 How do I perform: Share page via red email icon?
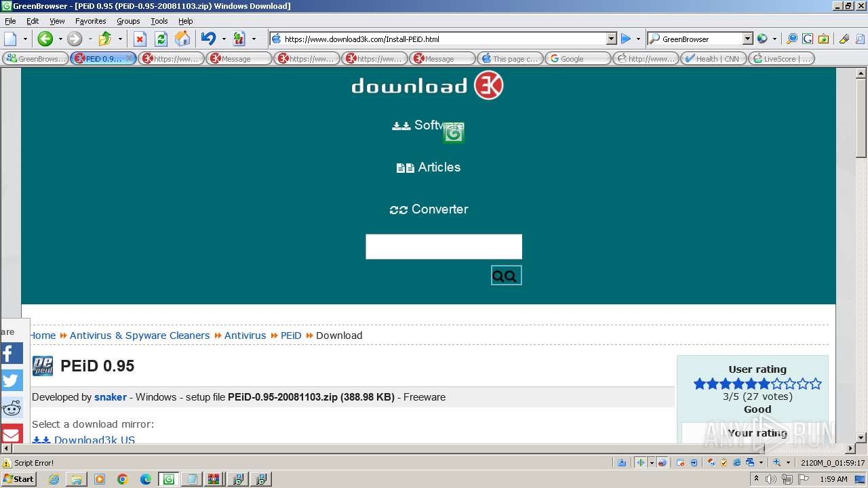(x=12, y=434)
